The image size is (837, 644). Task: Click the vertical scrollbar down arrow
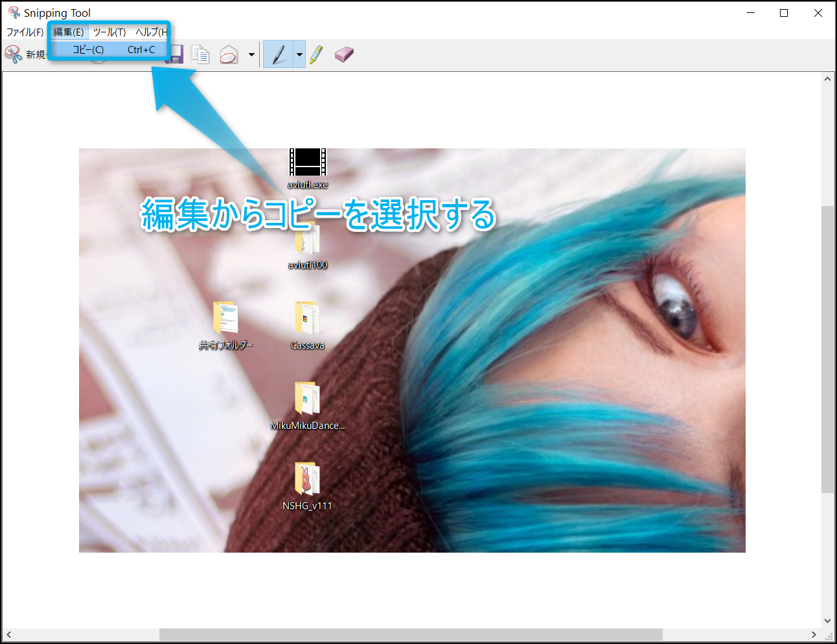827,621
